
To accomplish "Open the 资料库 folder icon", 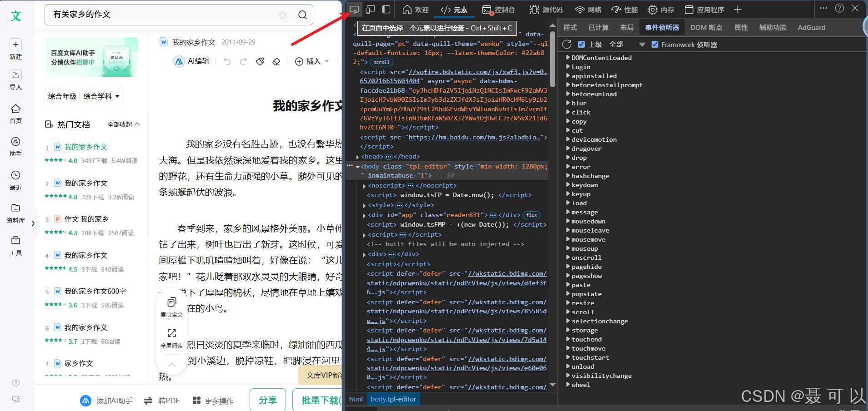I will (x=16, y=208).
